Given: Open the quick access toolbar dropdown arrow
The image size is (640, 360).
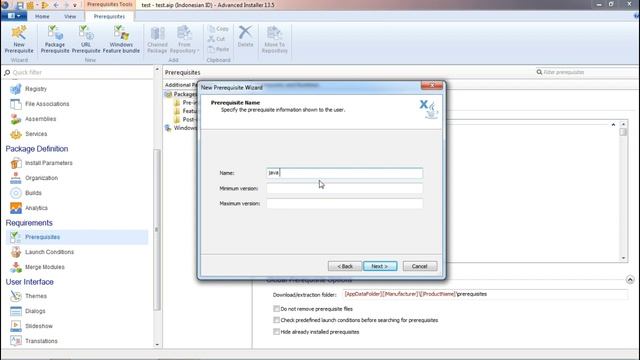Looking at the screenshot, I should click(x=75, y=5).
